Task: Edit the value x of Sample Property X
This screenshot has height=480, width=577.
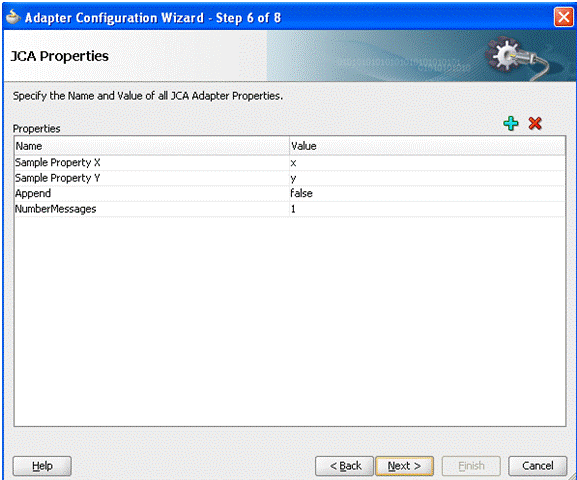Action: [427, 163]
